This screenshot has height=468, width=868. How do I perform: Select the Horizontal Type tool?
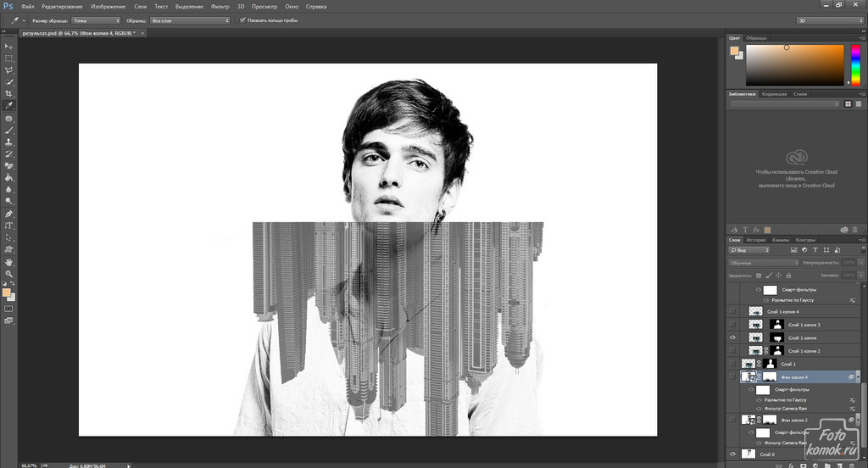(9, 226)
